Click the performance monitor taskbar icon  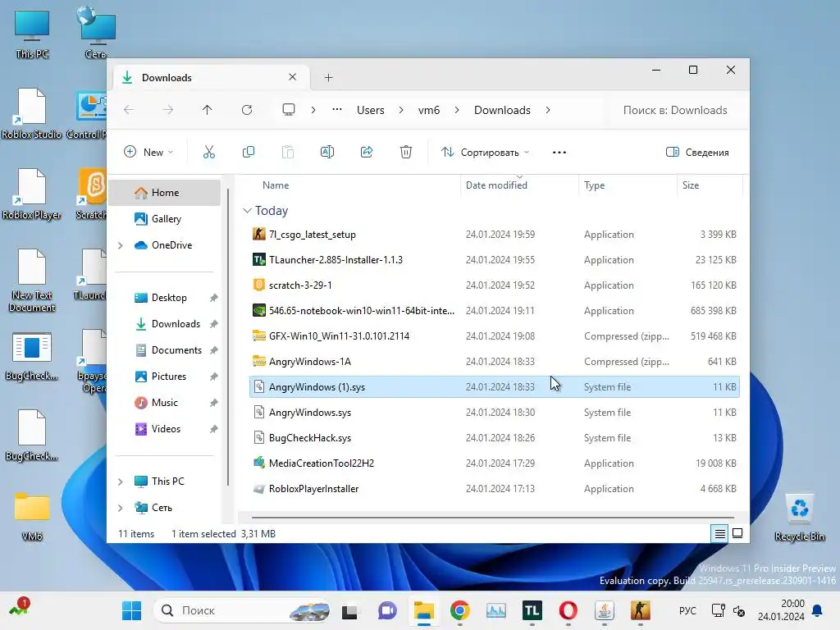click(x=496, y=610)
